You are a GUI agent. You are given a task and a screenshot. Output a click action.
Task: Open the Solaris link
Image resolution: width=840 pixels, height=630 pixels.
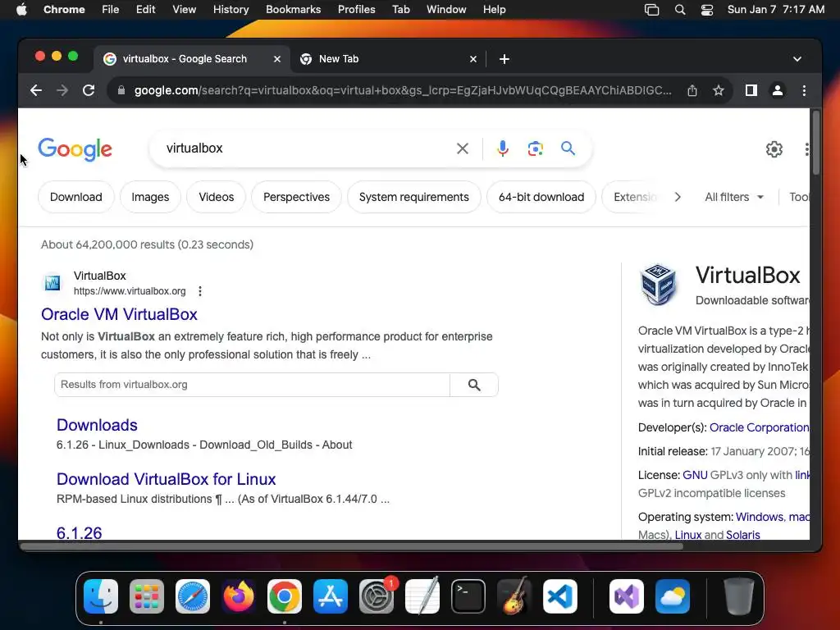tap(742, 535)
